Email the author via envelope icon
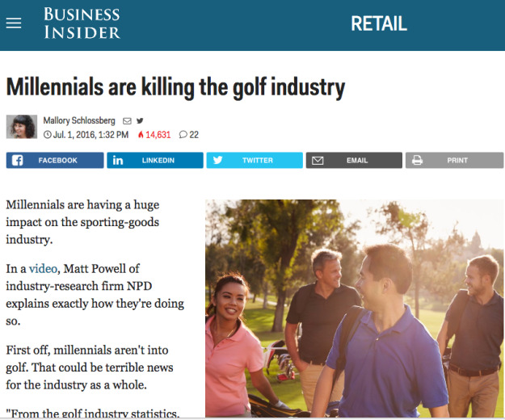 pos(127,120)
